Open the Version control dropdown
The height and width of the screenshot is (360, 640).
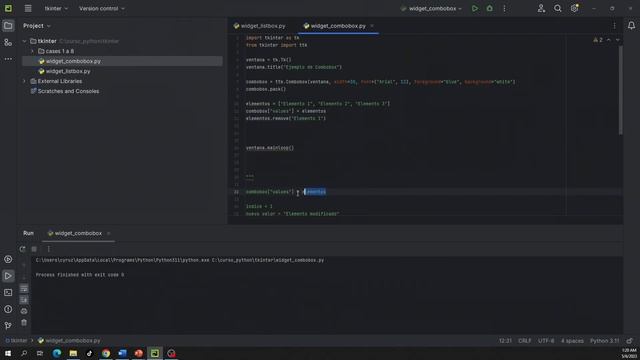(102, 8)
